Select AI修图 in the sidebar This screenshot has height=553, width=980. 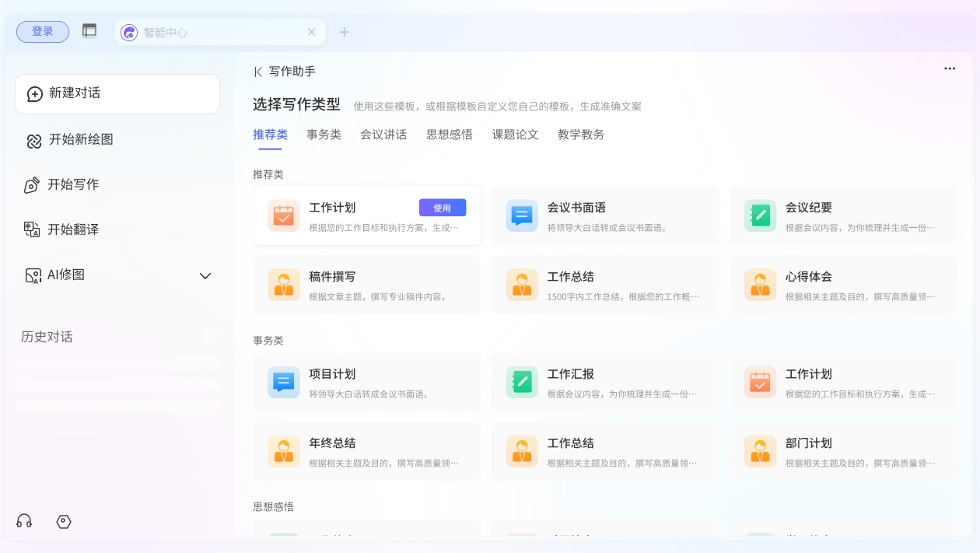pyautogui.click(x=66, y=275)
